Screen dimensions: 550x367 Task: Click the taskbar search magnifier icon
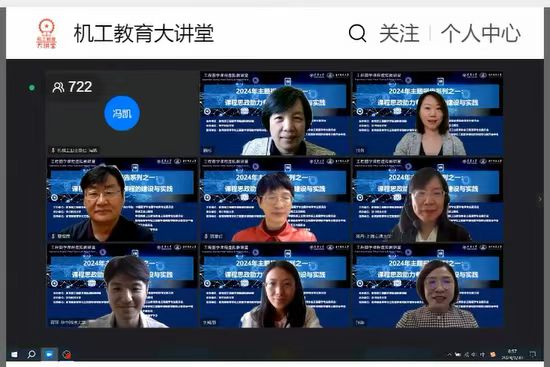tap(32, 354)
